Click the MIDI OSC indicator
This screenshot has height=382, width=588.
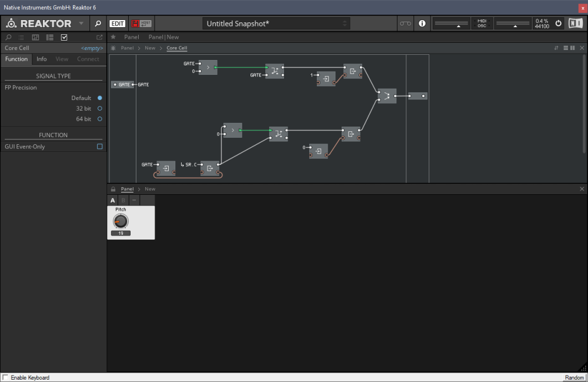pyautogui.click(x=482, y=24)
